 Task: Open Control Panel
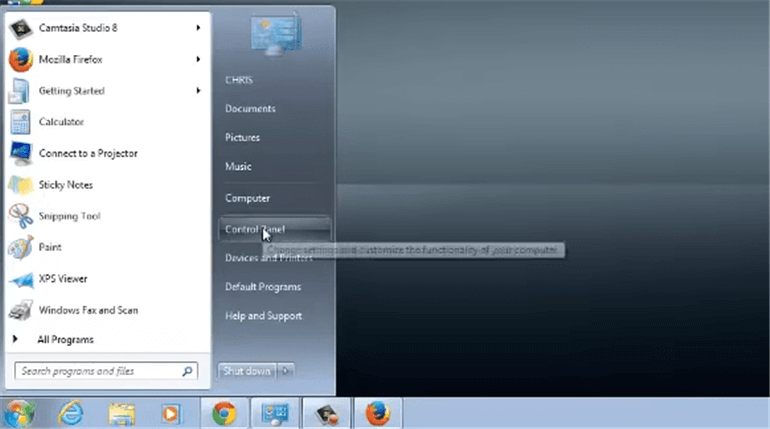pyautogui.click(x=275, y=229)
